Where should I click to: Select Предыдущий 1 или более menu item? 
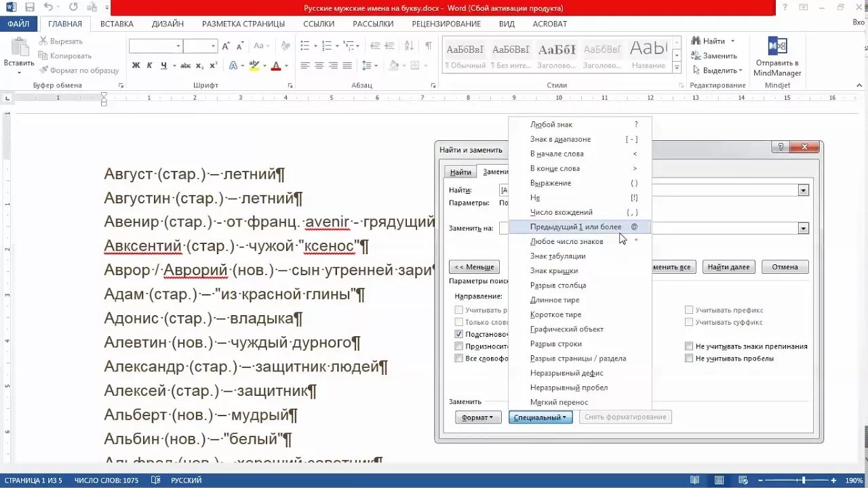580,227
